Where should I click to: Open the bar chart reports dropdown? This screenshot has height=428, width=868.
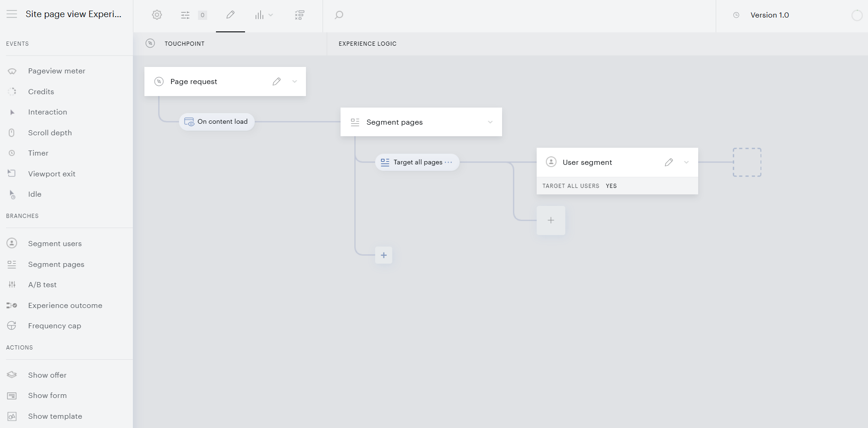[x=264, y=15]
